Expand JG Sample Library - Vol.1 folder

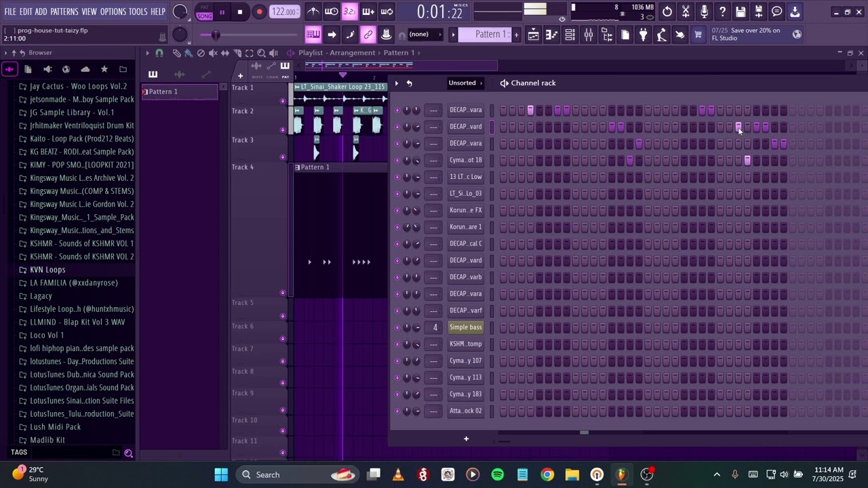(72, 113)
